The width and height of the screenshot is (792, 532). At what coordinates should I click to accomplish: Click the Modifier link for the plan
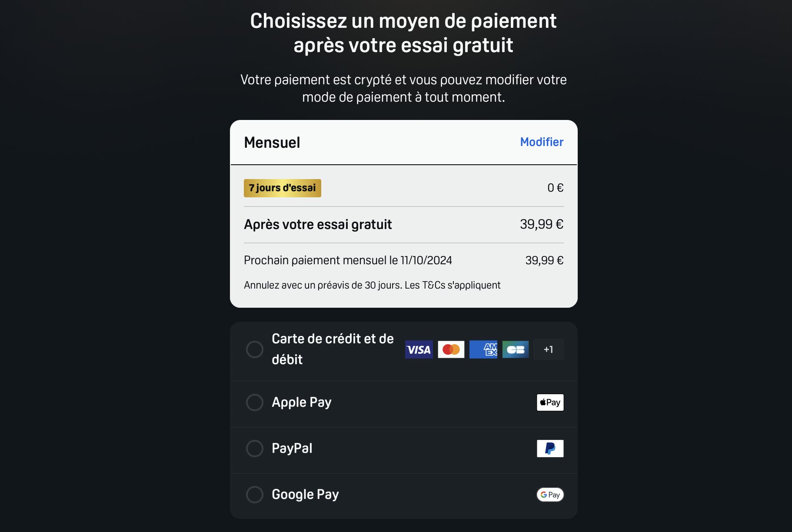pyautogui.click(x=542, y=142)
